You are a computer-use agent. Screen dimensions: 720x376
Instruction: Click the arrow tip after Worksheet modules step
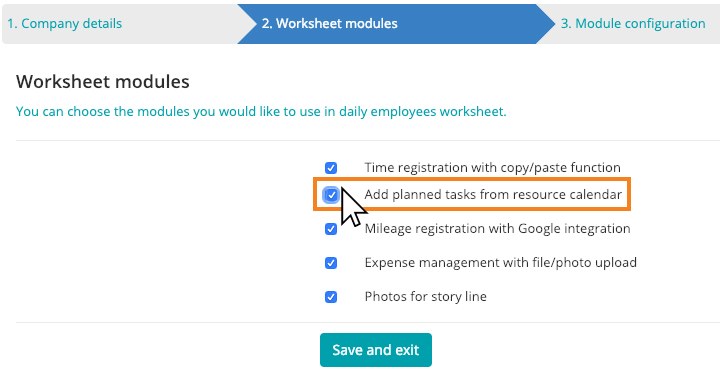tap(546, 24)
